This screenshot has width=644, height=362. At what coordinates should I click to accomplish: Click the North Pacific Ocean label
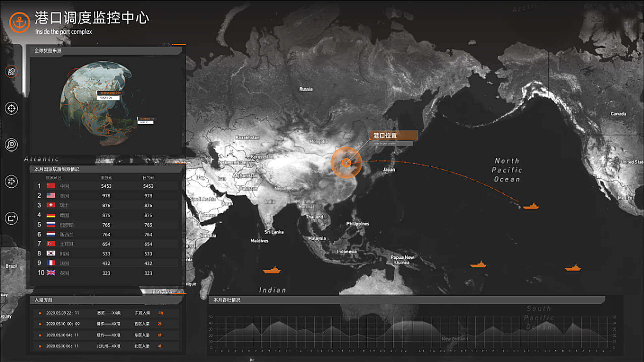[507, 170]
